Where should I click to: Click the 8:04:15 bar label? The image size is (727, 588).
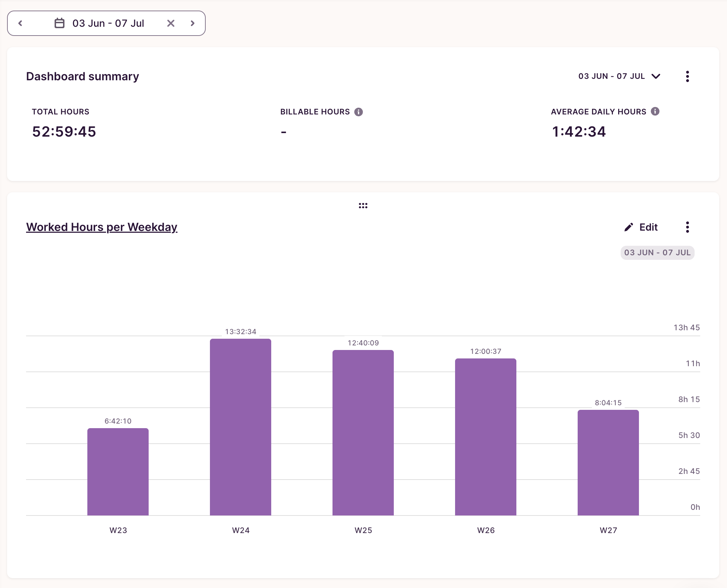click(608, 403)
